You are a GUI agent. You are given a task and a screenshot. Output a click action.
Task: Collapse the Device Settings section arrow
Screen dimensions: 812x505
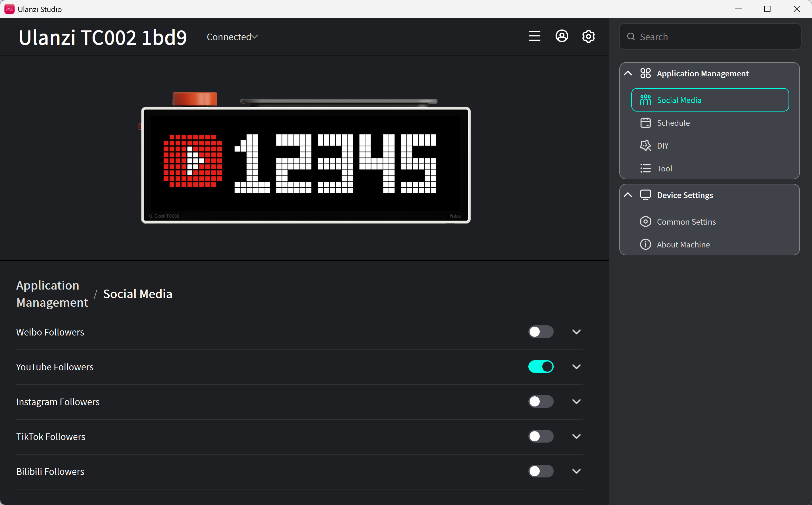tap(628, 195)
